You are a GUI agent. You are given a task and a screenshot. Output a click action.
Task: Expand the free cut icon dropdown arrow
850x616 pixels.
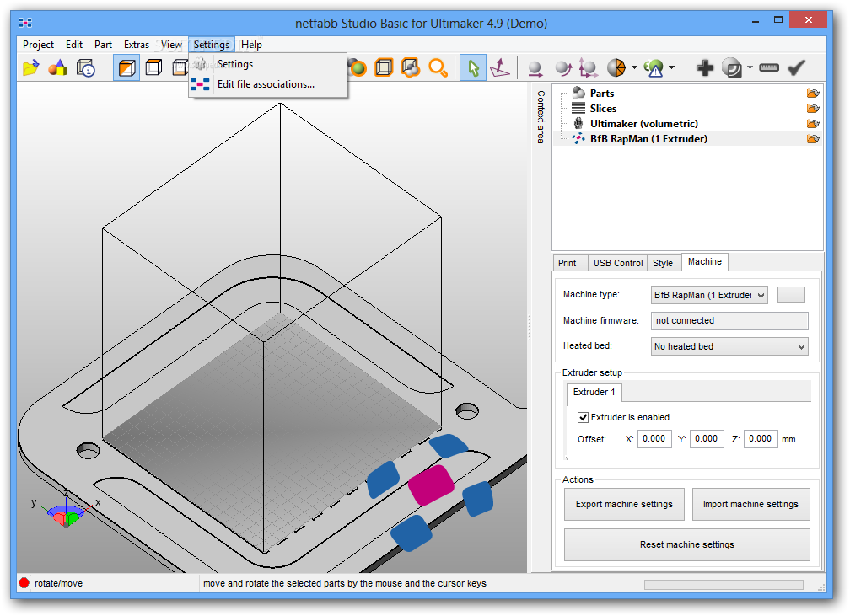pos(634,68)
